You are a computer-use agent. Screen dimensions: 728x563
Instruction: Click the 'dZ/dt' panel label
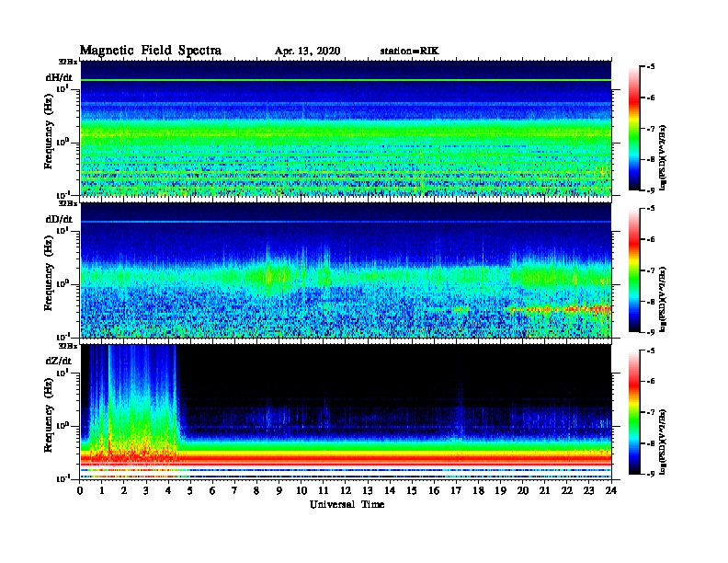pos(59,361)
